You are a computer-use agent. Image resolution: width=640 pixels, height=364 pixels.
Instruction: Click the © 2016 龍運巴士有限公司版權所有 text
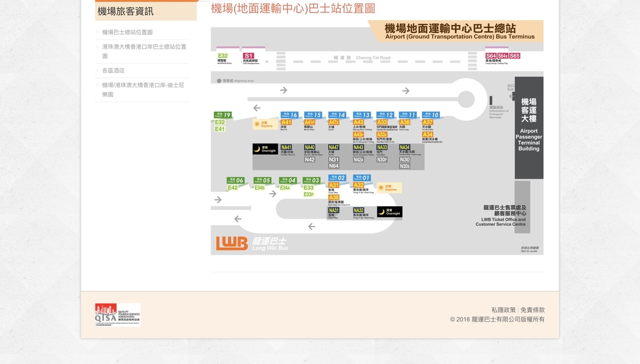(x=497, y=320)
